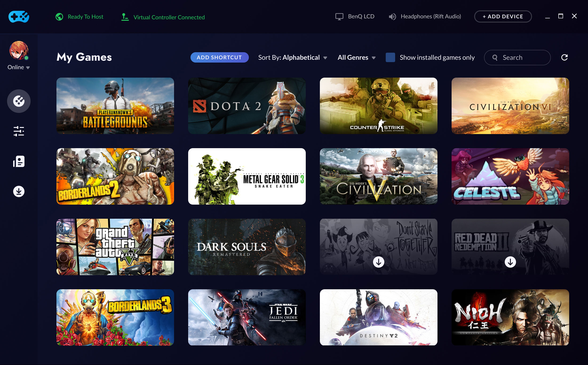The image size is (588, 365).
Task: Open the Destiny 2 game tile
Action: 378,317
